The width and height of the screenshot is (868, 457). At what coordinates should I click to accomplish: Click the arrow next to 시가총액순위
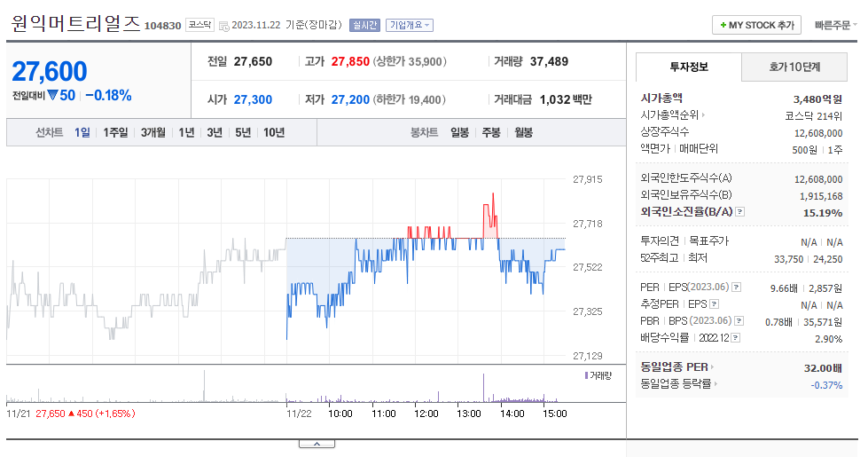click(x=704, y=115)
